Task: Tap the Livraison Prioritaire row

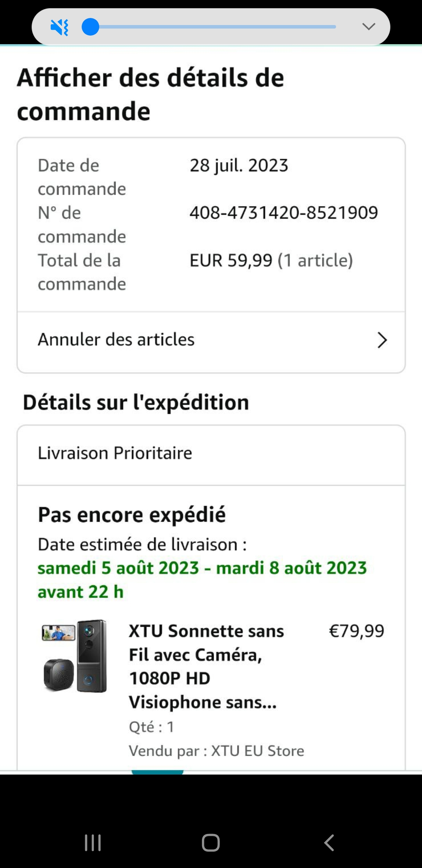Action: pos(115,454)
